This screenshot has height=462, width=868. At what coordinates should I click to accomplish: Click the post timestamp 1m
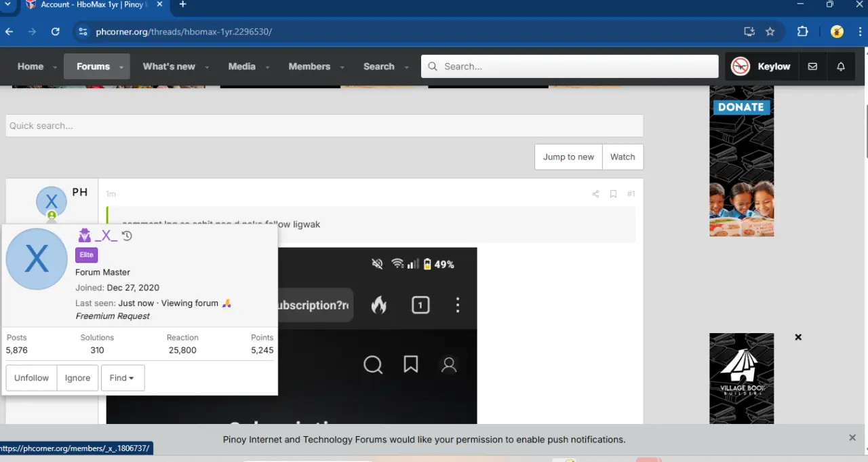pos(111,194)
